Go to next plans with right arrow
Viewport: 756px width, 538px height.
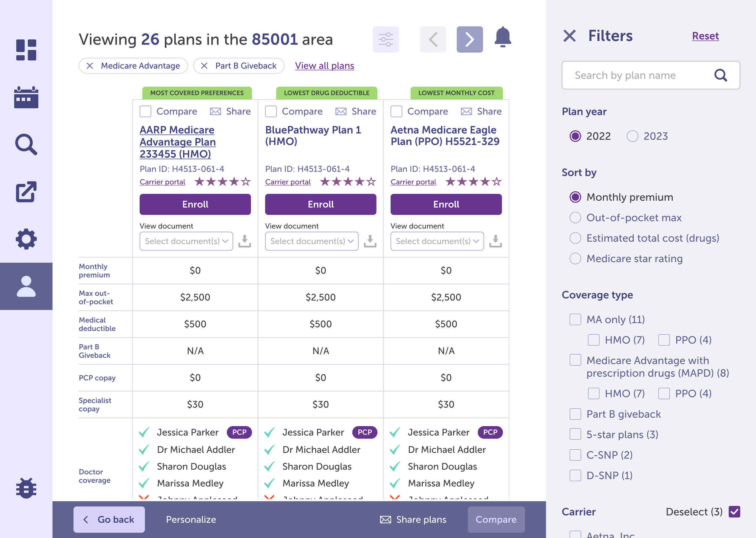point(470,39)
